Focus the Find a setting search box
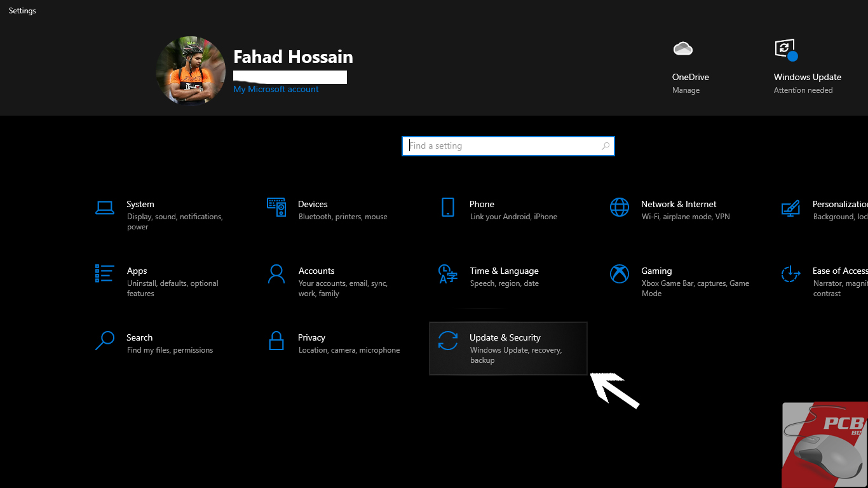Screen dimensions: 868x488 point(508,146)
